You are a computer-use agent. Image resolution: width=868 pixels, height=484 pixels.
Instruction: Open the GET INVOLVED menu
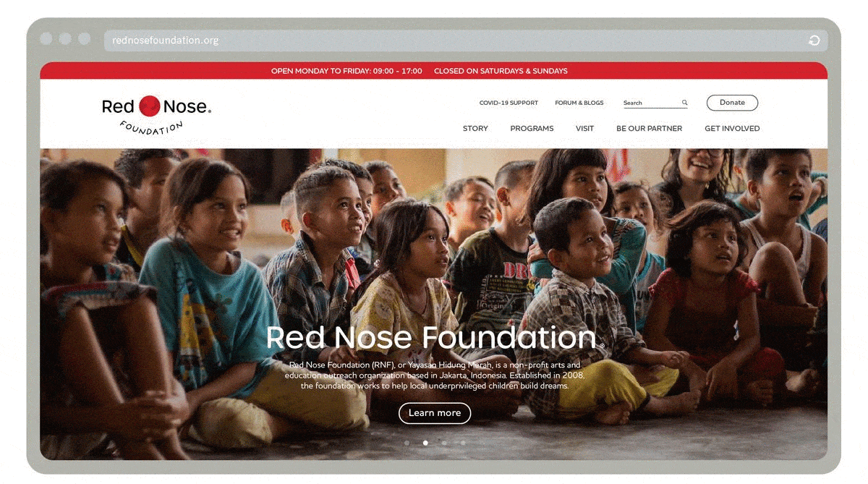pyautogui.click(x=732, y=129)
